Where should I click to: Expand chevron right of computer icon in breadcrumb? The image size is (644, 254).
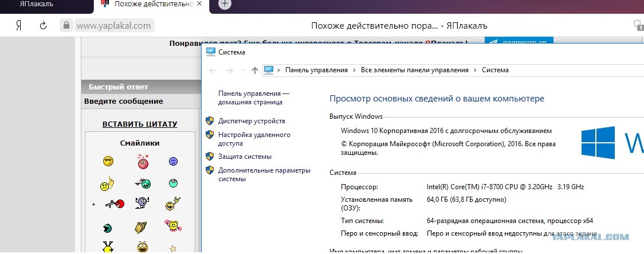pos(279,71)
